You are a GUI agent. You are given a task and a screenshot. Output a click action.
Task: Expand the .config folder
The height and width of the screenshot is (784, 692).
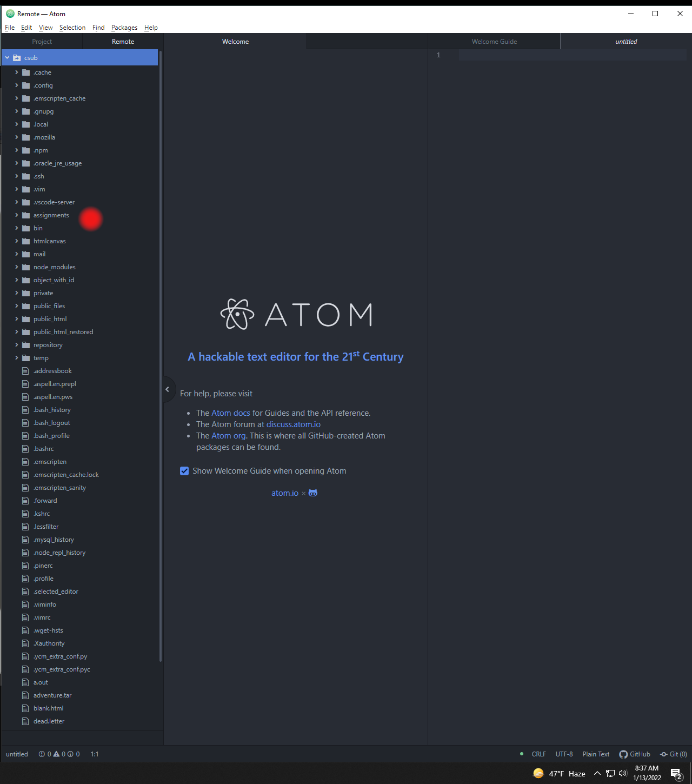click(17, 85)
